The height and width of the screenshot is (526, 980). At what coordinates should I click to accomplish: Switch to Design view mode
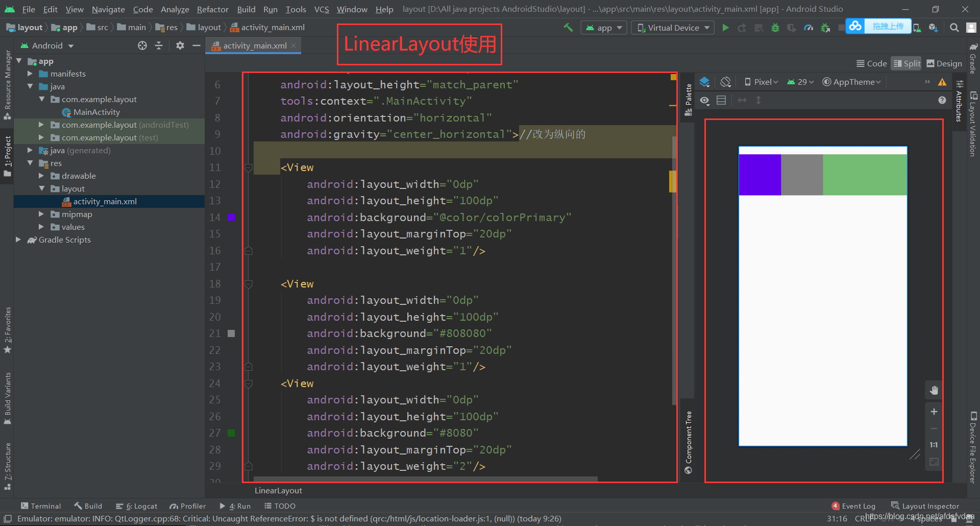pos(944,63)
